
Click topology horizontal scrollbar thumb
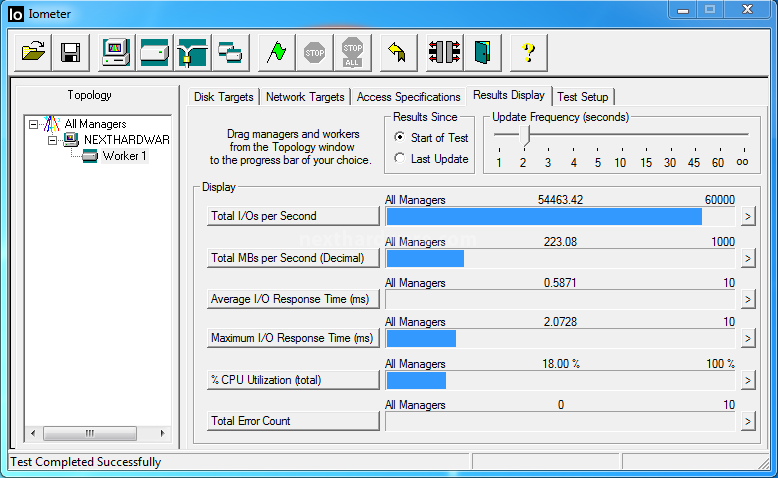pyautogui.click(x=90, y=433)
